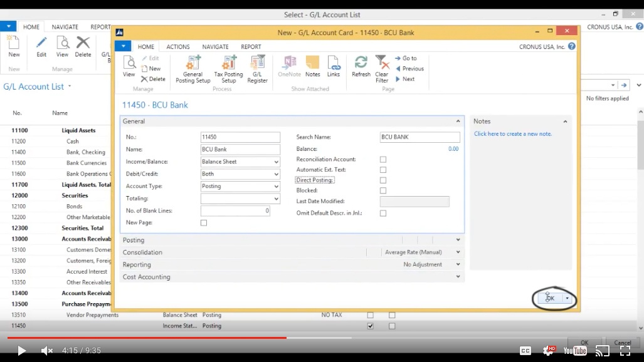Enter fullscreen video mode
This screenshot has width=644, height=362.
(625, 351)
